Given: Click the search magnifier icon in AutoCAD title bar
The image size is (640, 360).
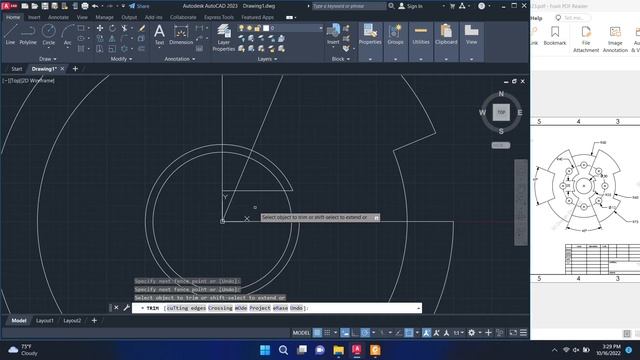Looking at the screenshot, I should [x=391, y=6].
